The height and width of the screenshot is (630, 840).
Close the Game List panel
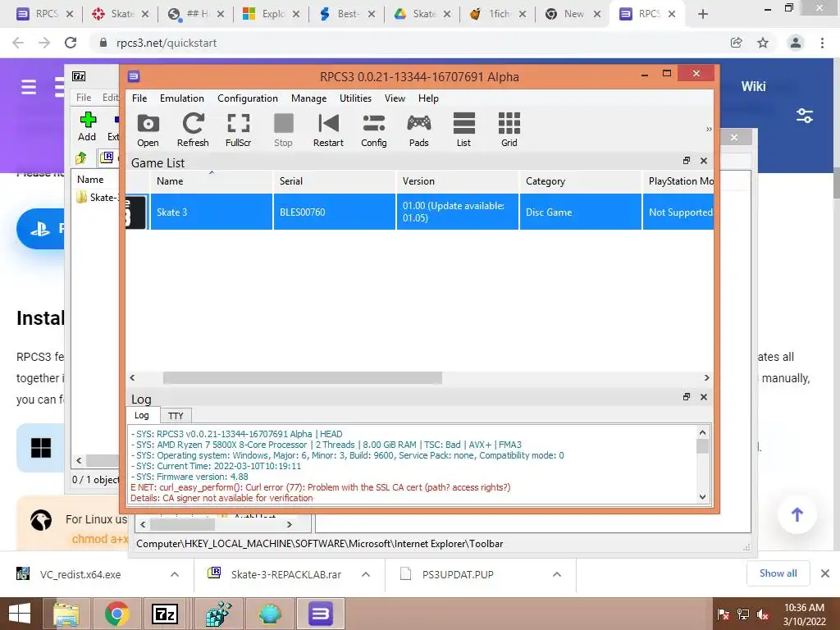[x=704, y=161]
